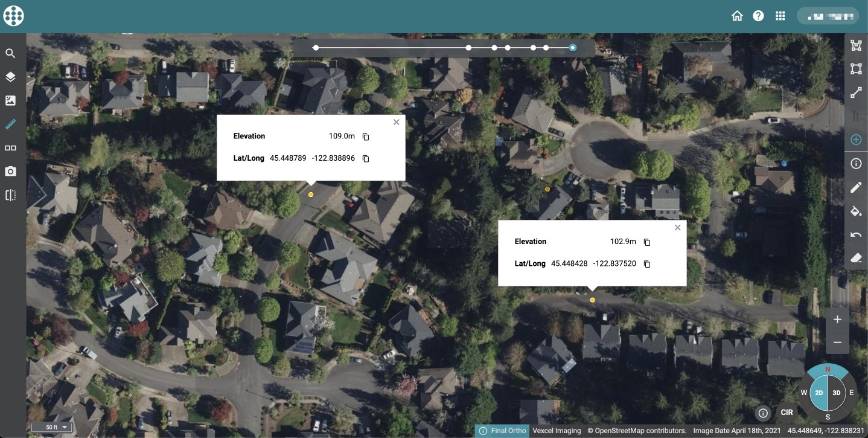The height and width of the screenshot is (438, 868).
Task: Zoom in using the plus button
Action: pos(837,320)
